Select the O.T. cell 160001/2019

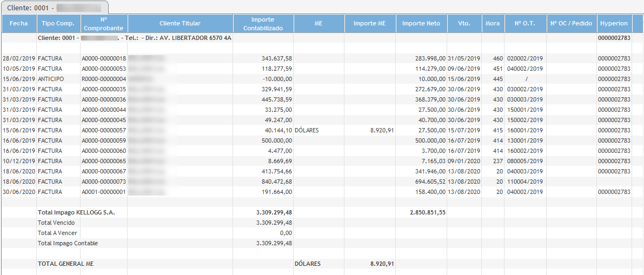pos(525,130)
